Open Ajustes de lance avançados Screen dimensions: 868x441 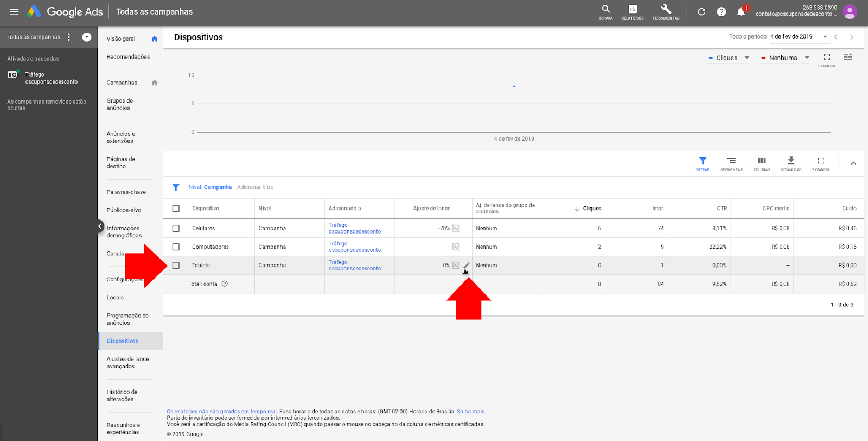pyautogui.click(x=127, y=363)
